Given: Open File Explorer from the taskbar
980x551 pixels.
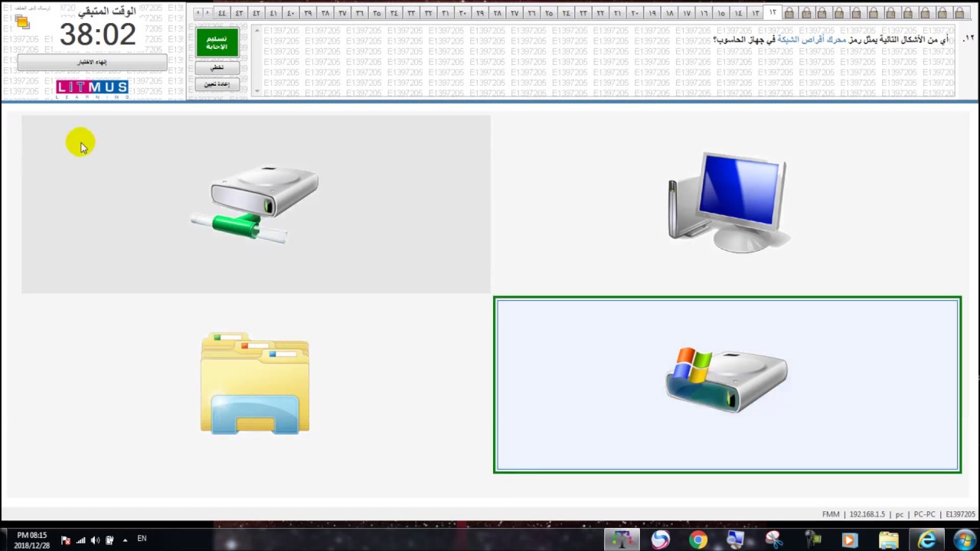Looking at the screenshot, I should click(888, 540).
